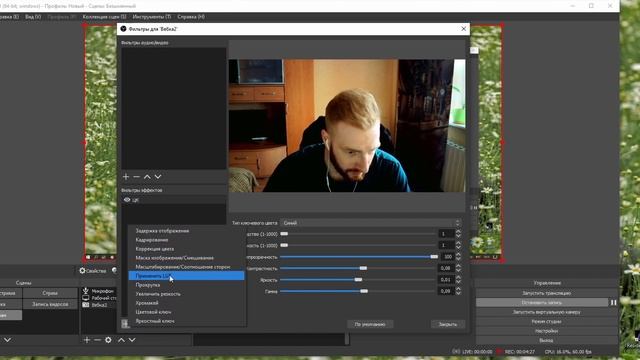
Task: Click the По умолчанию button
Action: pyautogui.click(x=370, y=324)
